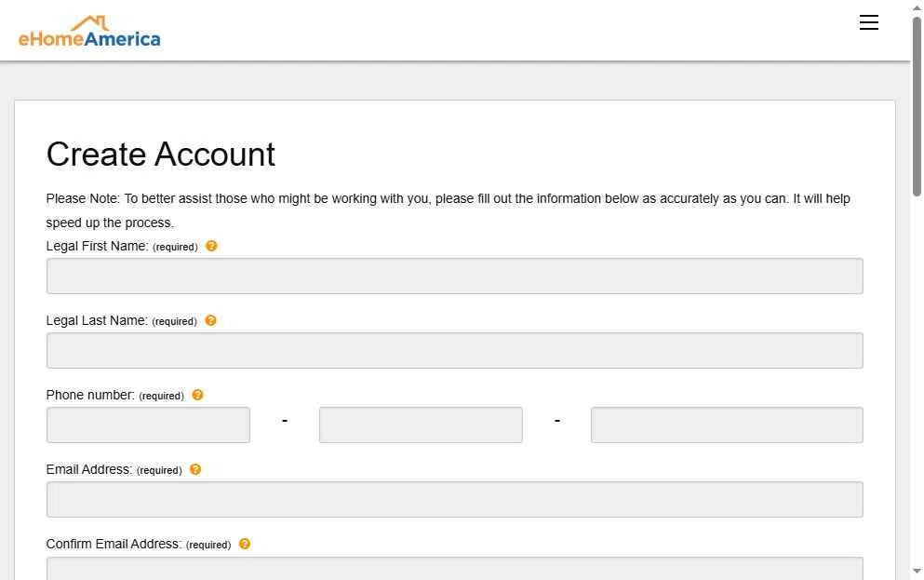Click the middle phone number box
The image size is (924, 580).
[421, 425]
